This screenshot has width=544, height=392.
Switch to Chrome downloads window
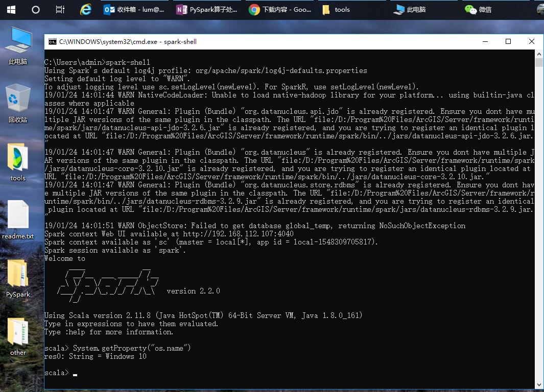280,10
